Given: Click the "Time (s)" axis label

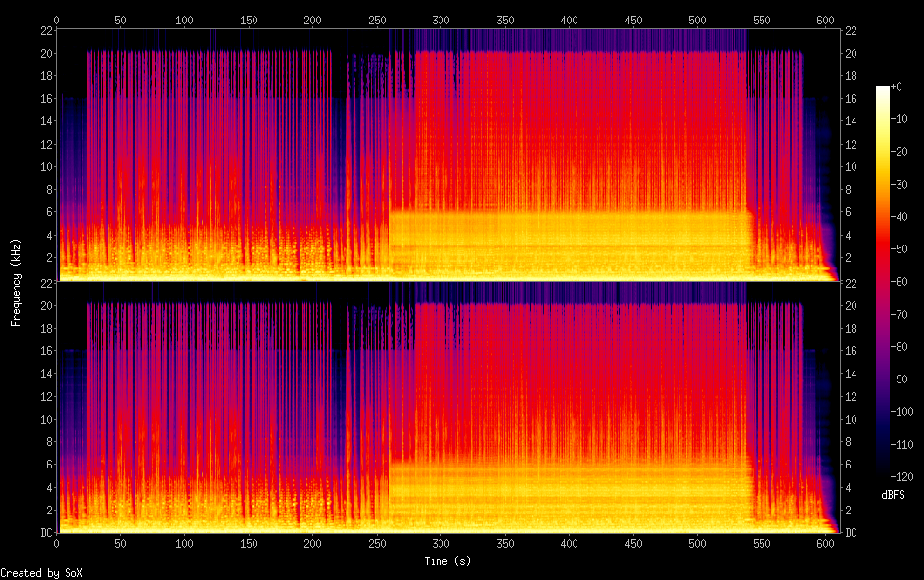Looking at the screenshot, I should point(446,561).
